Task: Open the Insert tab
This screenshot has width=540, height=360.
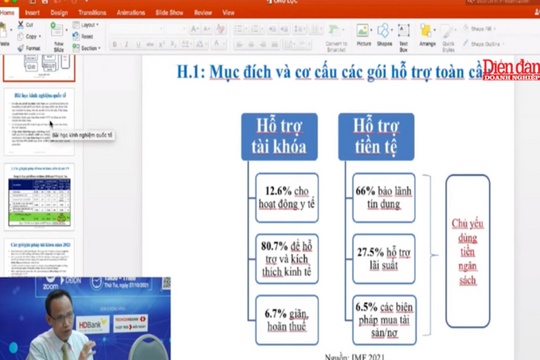Action: 32,13
